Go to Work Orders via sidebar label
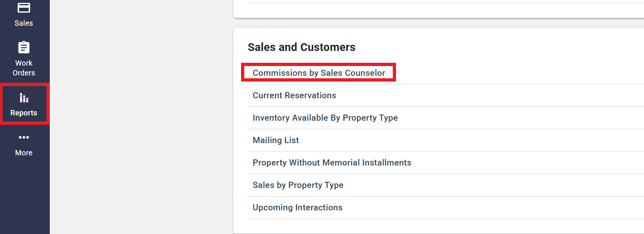644x234 pixels. point(24,68)
